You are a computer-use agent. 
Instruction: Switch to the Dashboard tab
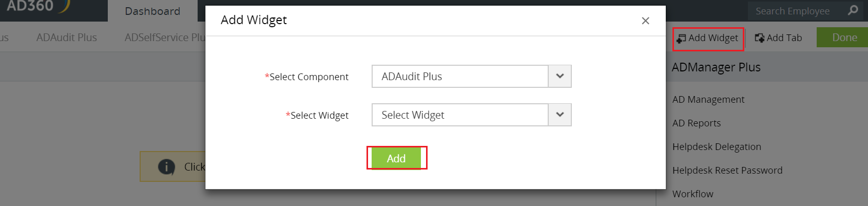click(152, 11)
